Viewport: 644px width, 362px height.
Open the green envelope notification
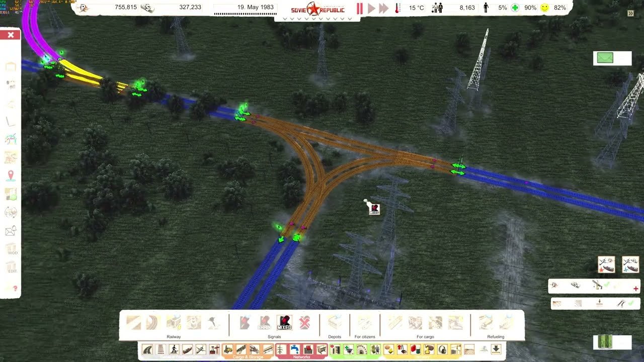click(x=605, y=58)
